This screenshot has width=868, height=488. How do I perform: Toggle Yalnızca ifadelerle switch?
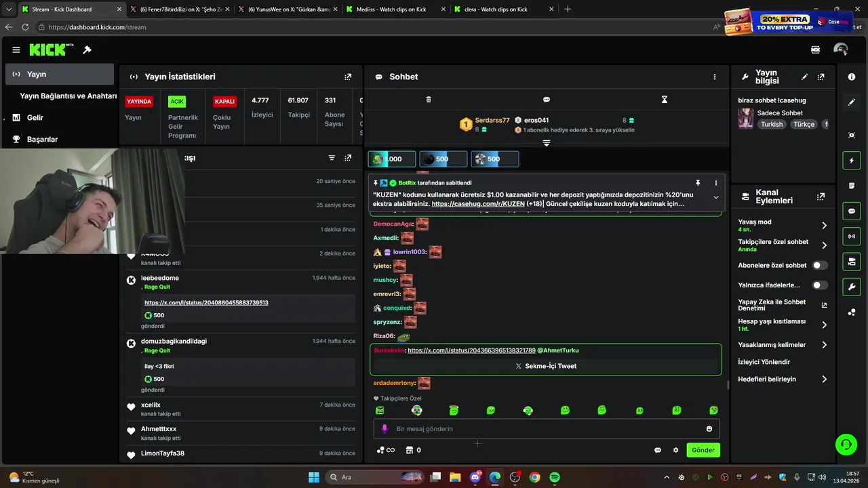(820, 285)
